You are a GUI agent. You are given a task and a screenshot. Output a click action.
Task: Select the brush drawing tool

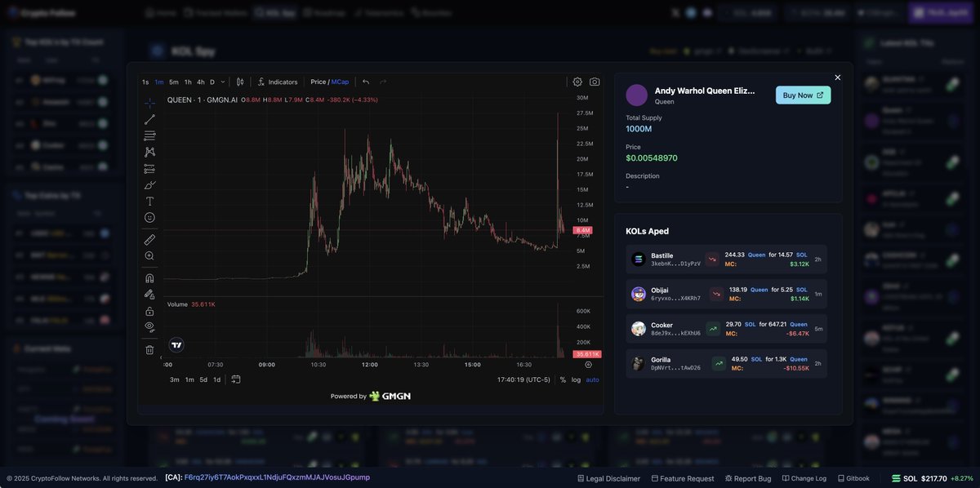[149, 185]
